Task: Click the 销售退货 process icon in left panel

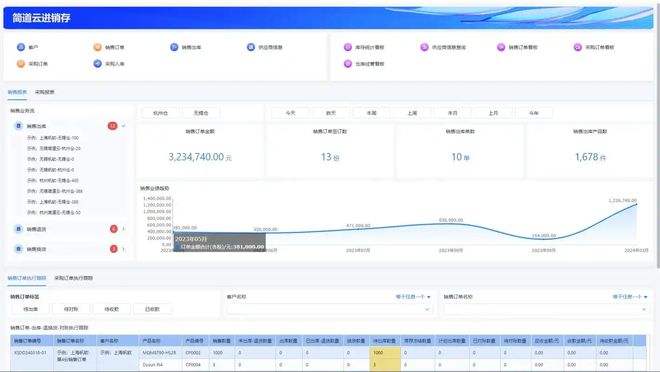Action: tap(19, 229)
